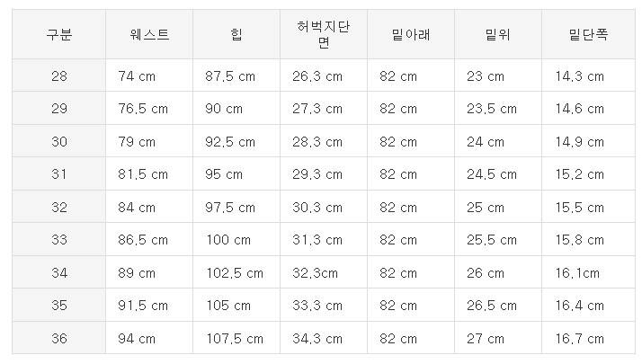The width and height of the screenshot is (642, 364).
Task: Select the 92,5 cm hip cell
Action: pos(230,142)
